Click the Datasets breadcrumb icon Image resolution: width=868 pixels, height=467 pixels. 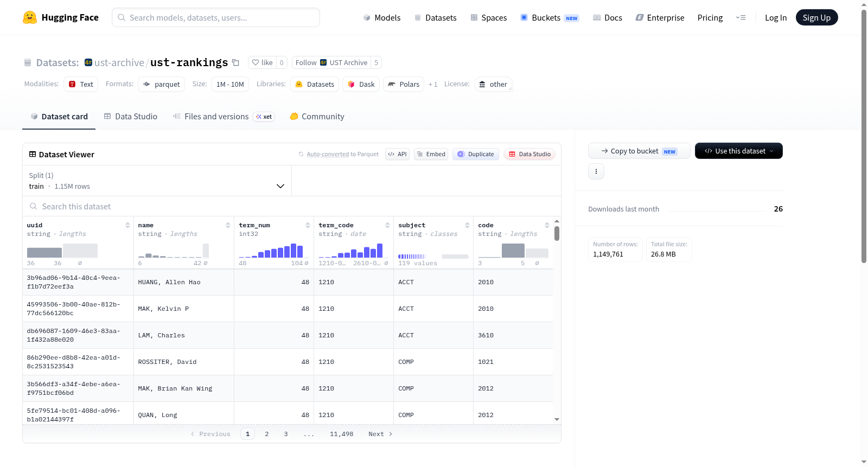(28, 62)
